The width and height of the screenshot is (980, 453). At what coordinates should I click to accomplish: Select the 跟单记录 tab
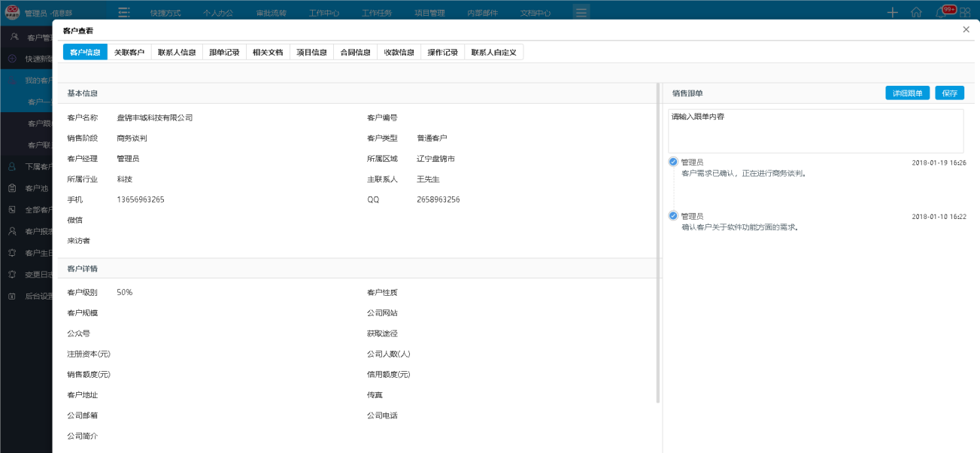point(224,53)
